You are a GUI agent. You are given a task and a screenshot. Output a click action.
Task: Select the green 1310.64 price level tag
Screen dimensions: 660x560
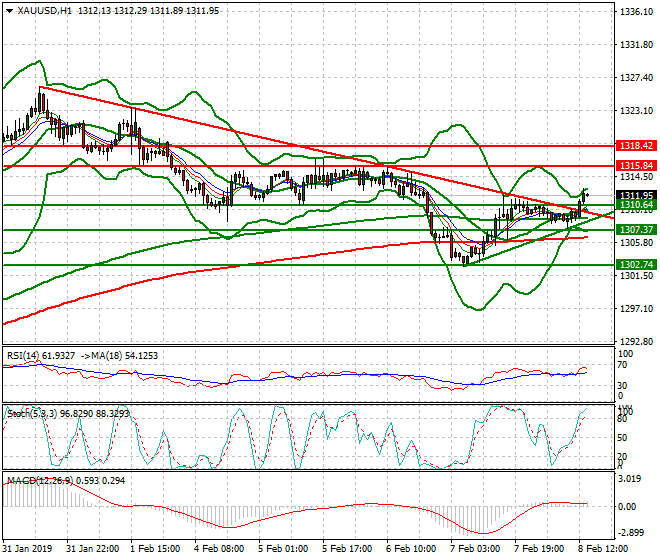(636, 205)
